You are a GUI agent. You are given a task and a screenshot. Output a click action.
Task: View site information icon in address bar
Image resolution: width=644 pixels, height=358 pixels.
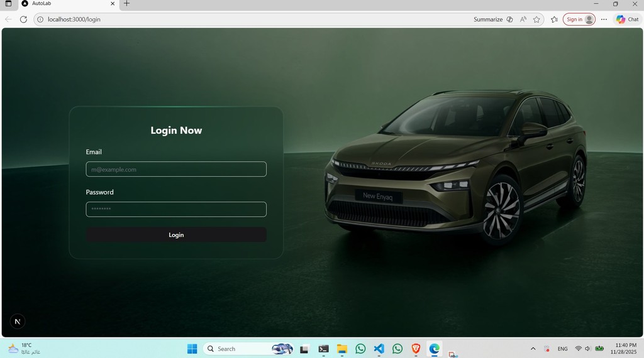40,19
